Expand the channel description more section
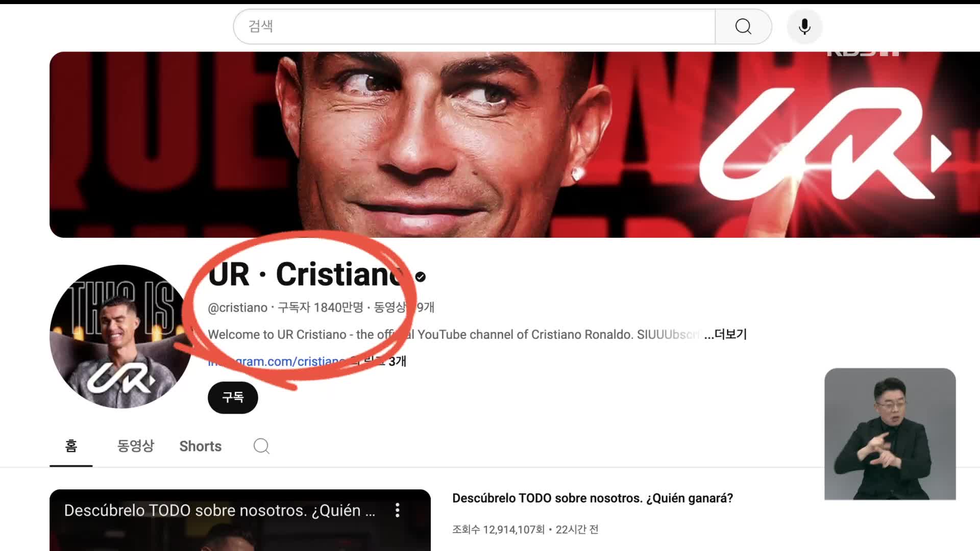 click(x=726, y=334)
